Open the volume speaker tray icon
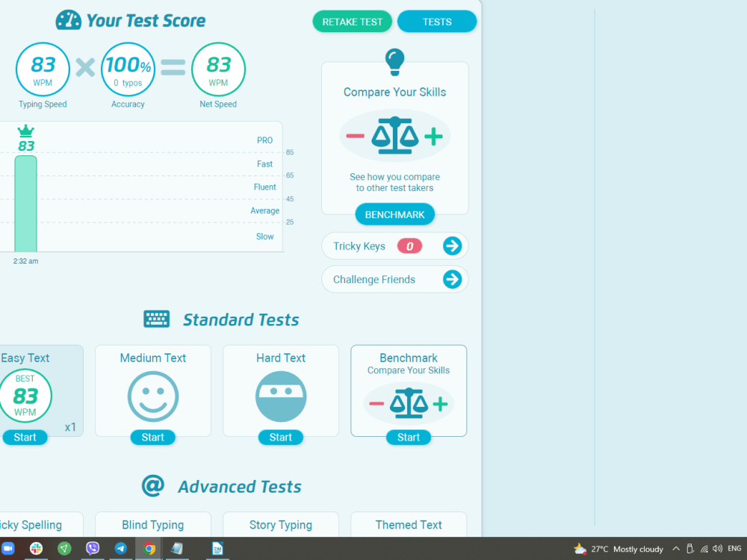 point(717,549)
